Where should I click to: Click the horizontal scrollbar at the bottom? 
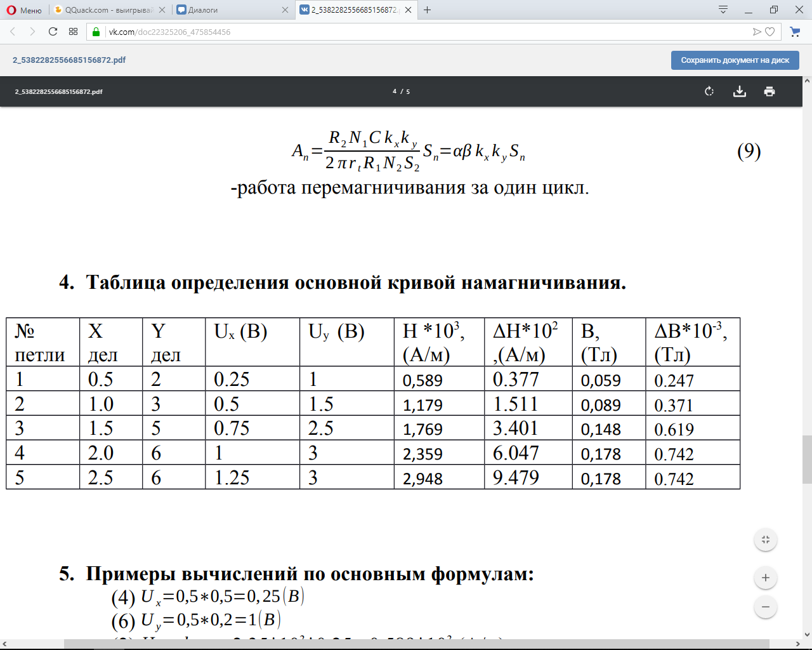click(x=417, y=644)
